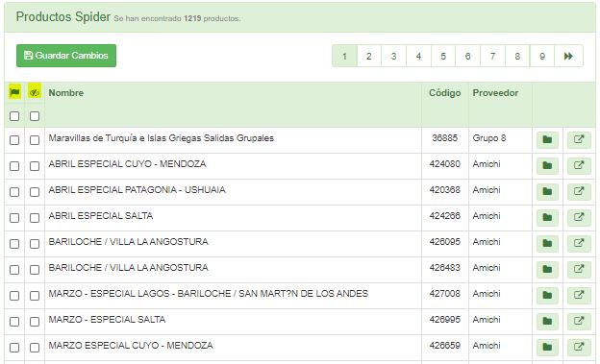This screenshot has height=364, width=600.
Task: Go to page 6
Action: pyautogui.click(x=467, y=57)
